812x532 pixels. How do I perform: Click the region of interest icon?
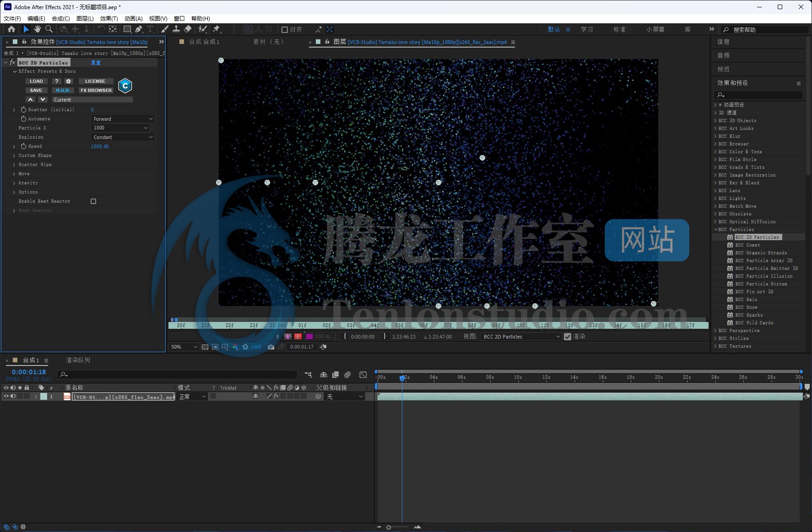[215, 347]
